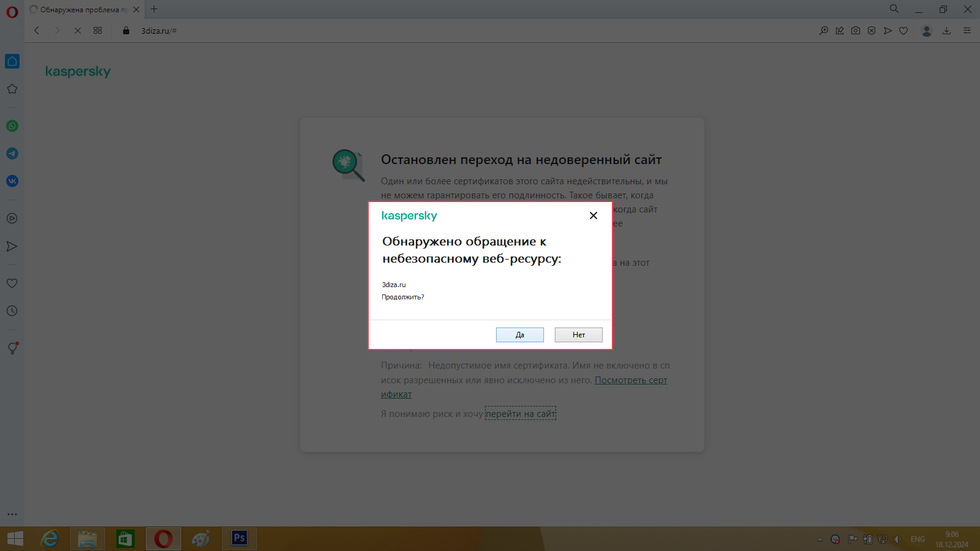980x551 pixels.
Task: Click the Kaspersky logo on the page
Action: 78,72
